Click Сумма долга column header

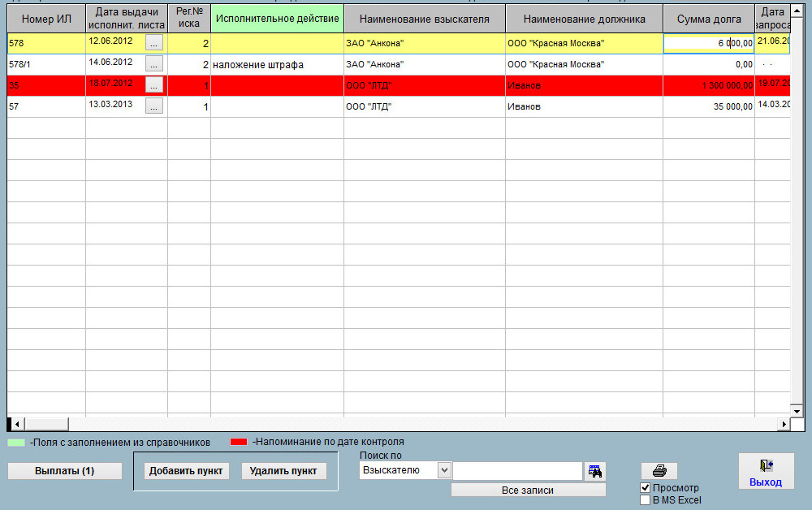tap(709, 19)
